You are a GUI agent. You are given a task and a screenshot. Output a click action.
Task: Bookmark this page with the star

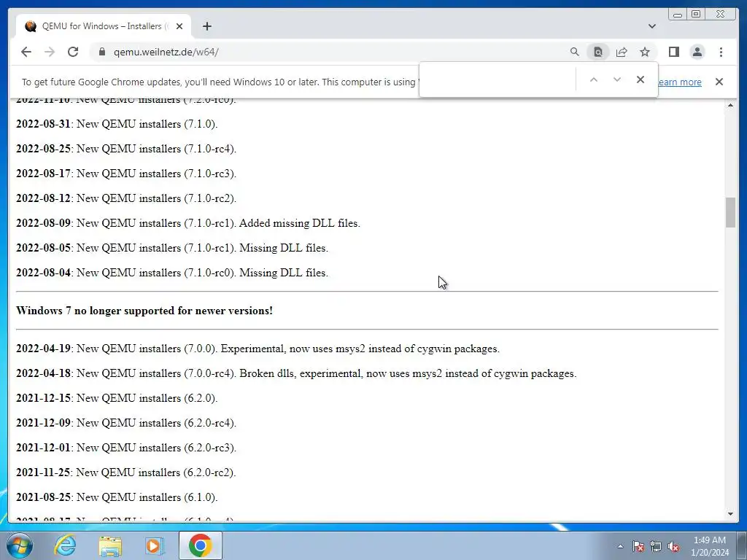(x=645, y=52)
